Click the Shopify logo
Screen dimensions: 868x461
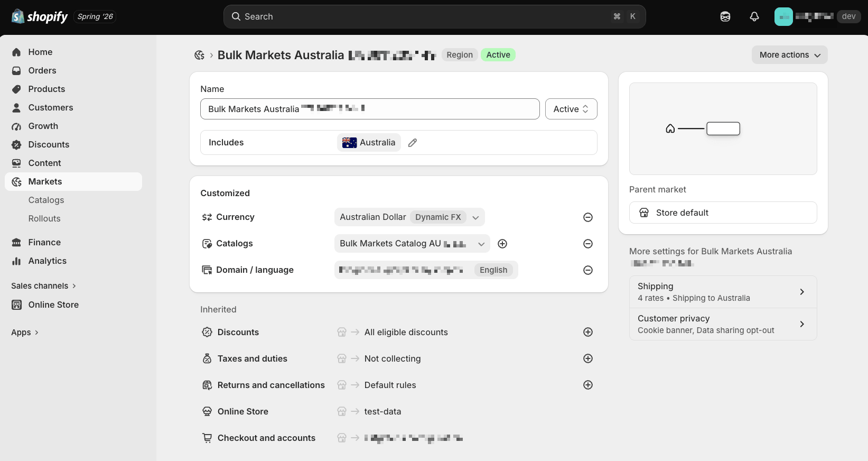tap(40, 16)
